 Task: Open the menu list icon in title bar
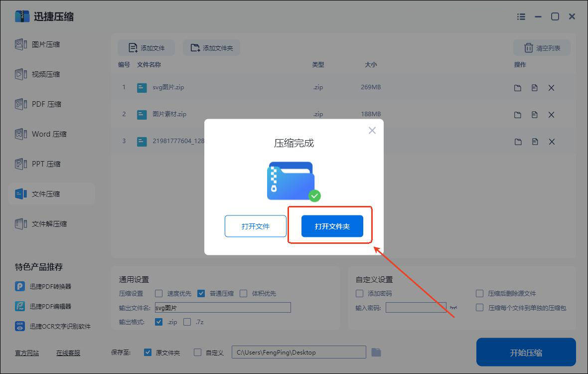coord(521,16)
